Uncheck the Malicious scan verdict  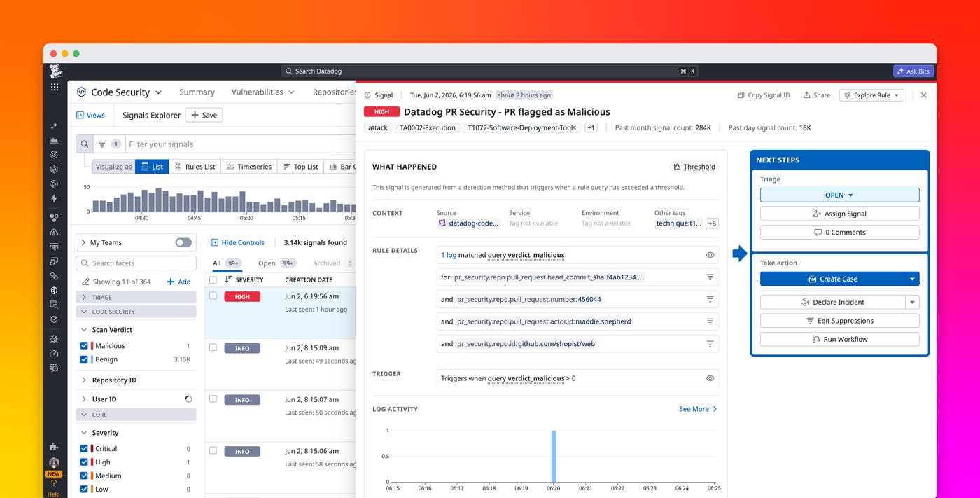coord(84,346)
